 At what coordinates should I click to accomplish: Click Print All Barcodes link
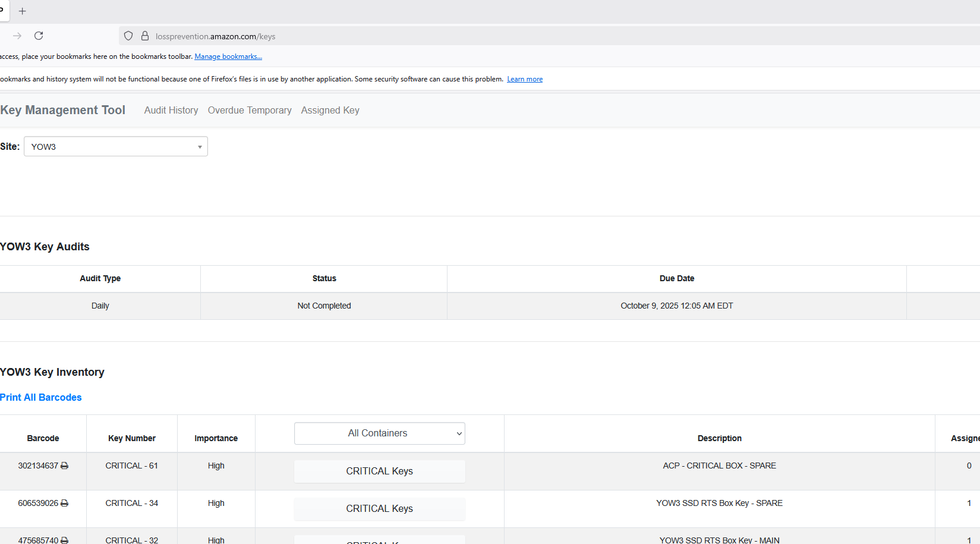click(x=41, y=397)
